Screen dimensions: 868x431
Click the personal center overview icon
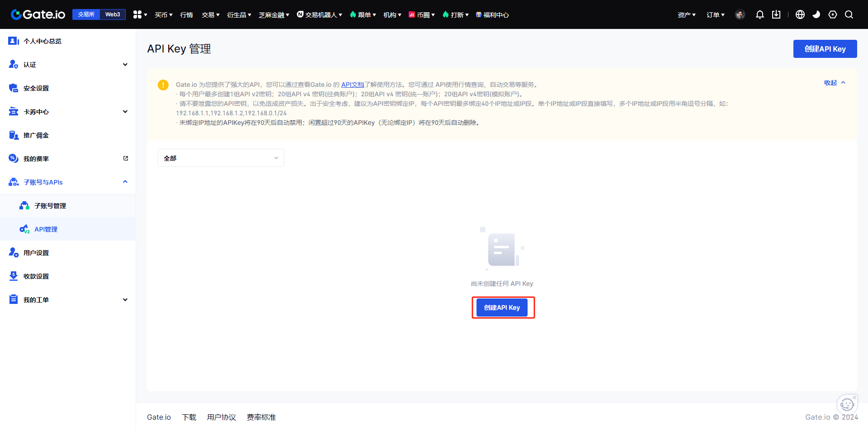click(x=14, y=41)
